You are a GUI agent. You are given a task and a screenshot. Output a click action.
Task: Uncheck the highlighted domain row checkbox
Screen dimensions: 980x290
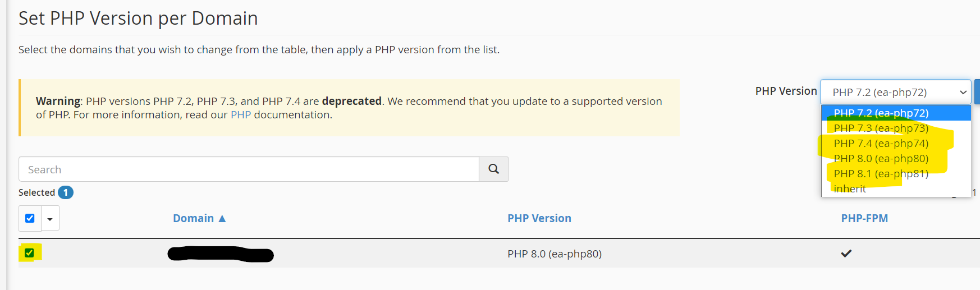point(29,253)
